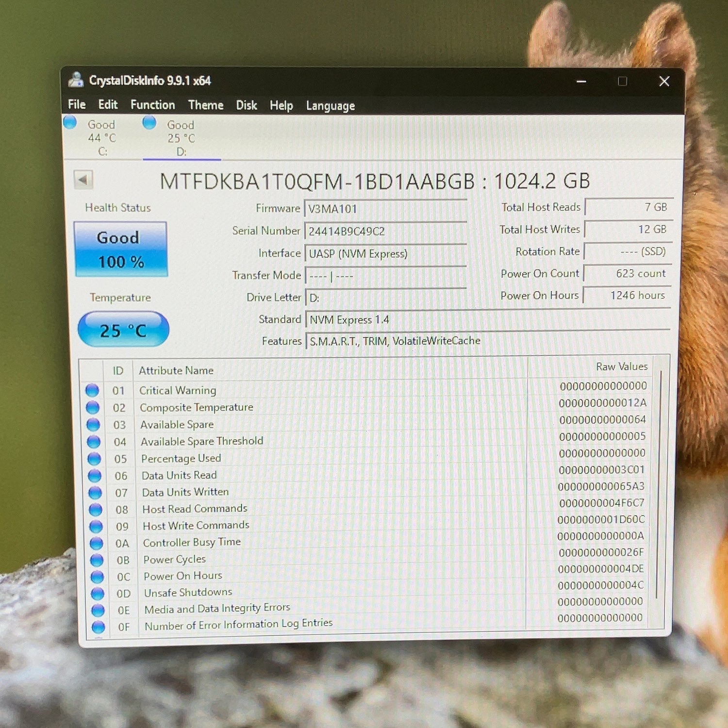Image resolution: width=728 pixels, height=728 pixels.
Task: Click status orb for Available Spare row
Action: 93,425
